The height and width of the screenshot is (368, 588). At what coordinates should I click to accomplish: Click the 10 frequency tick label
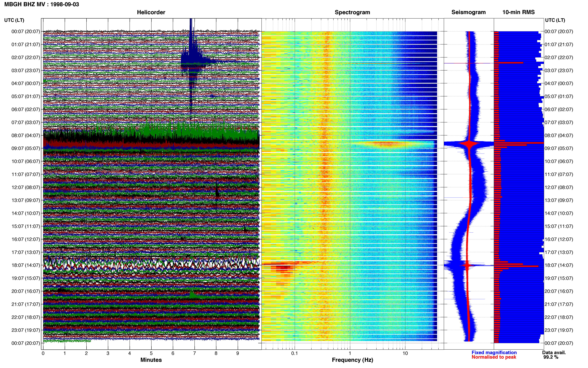405,353
